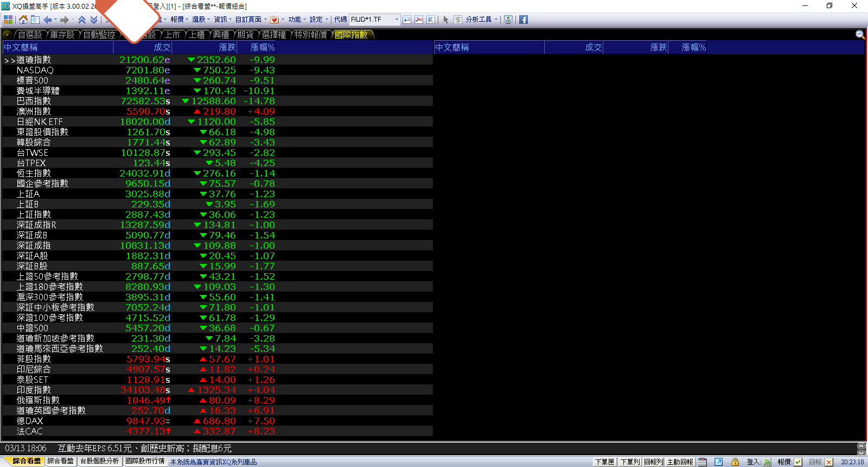868x467 pixels.
Task: Click the Home icon in toolbar
Action: (x=23, y=20)
